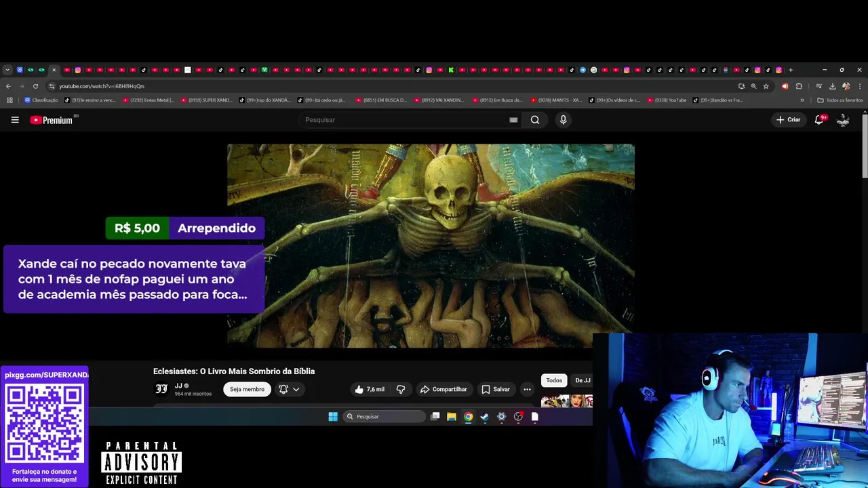The width and height of the screenshot is (868, 488).
Task: Open Todos os favoritos bookmarks folder
Action: point(840,100)
